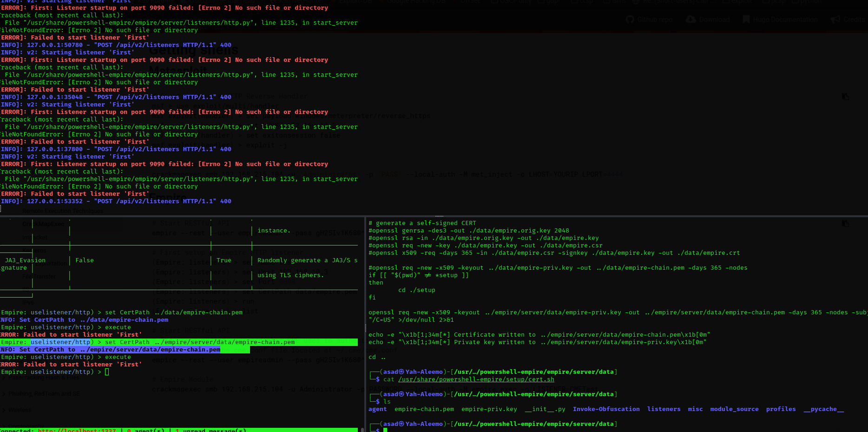Expand 'Passcracking Hash & Files' sidebar section
The width and height of the screenshot is (868, 432).
(x=41, y=378)
